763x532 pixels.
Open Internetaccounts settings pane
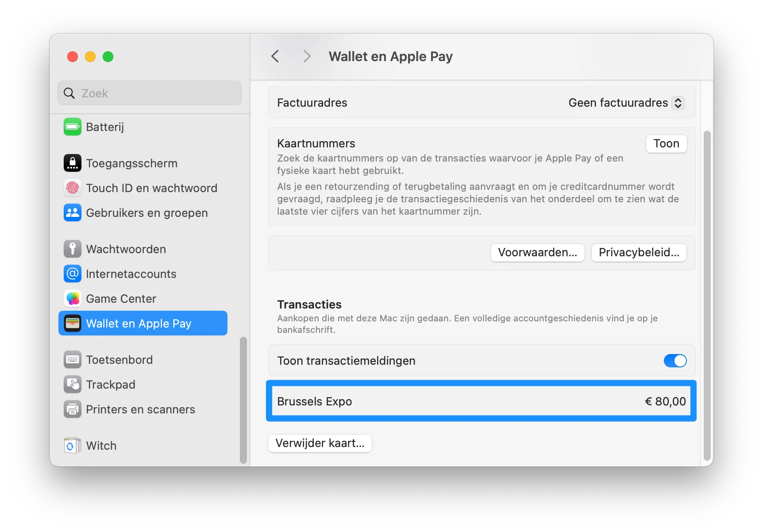(143, 274)
